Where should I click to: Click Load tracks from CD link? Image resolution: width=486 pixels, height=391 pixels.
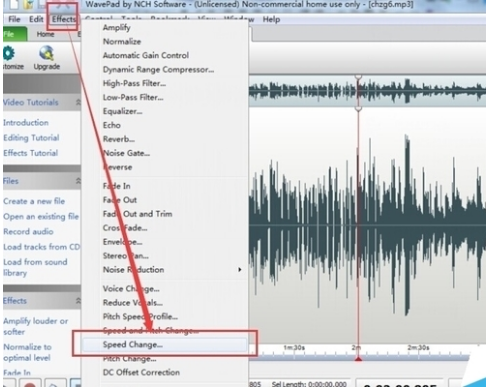pyautogui.click(x=42, y=247)
